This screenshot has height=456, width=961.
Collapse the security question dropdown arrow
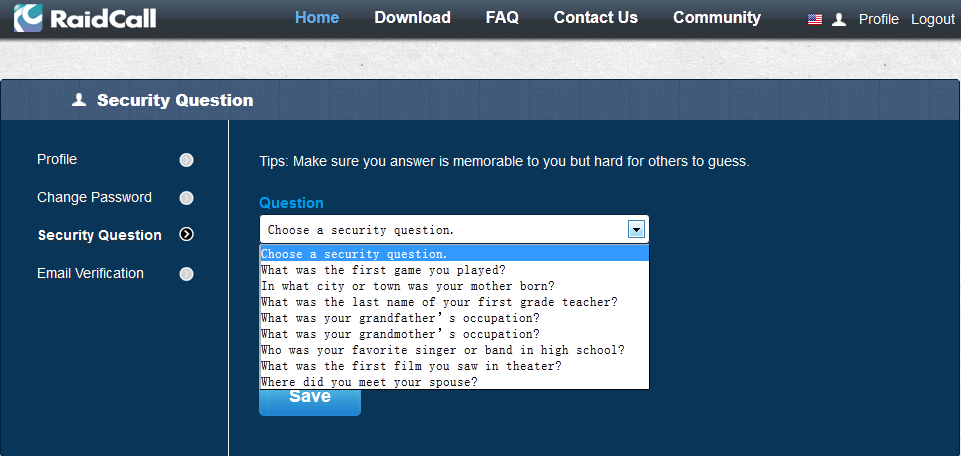tap(636, 229)
